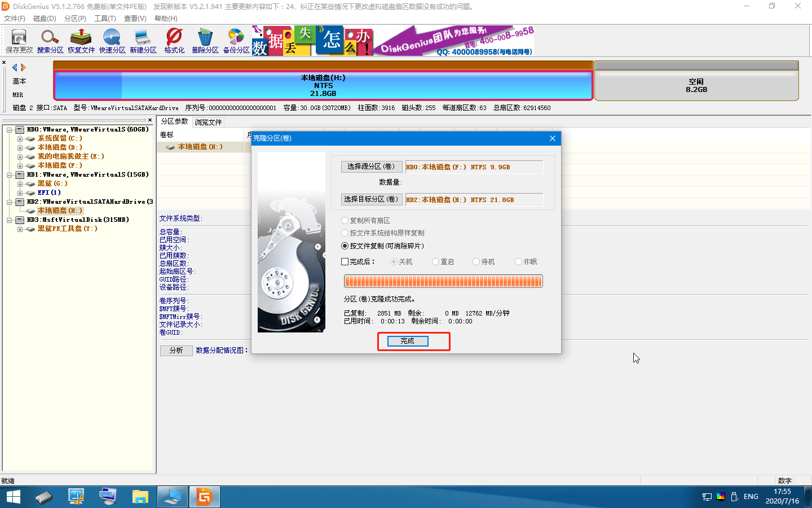Image resolution: width=812 pixels, height=508 pixels.
Task: Click the HD1 VMware 15GB disk icon
Action: (20, 175)
